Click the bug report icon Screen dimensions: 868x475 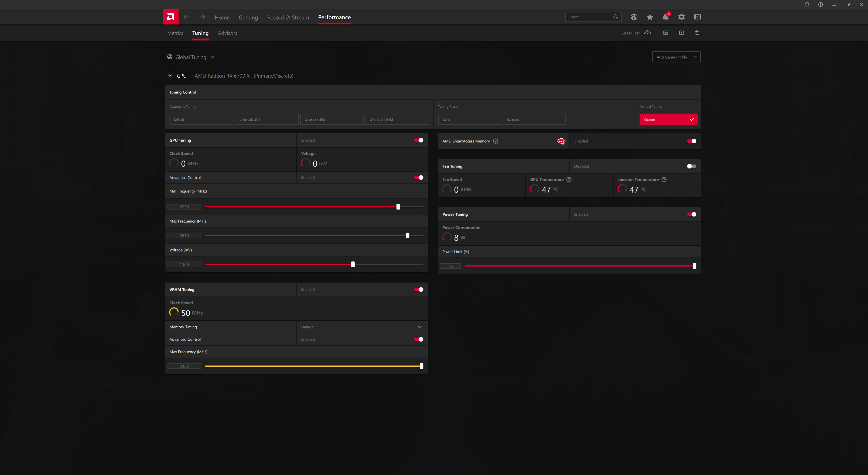tap(807, 4)
